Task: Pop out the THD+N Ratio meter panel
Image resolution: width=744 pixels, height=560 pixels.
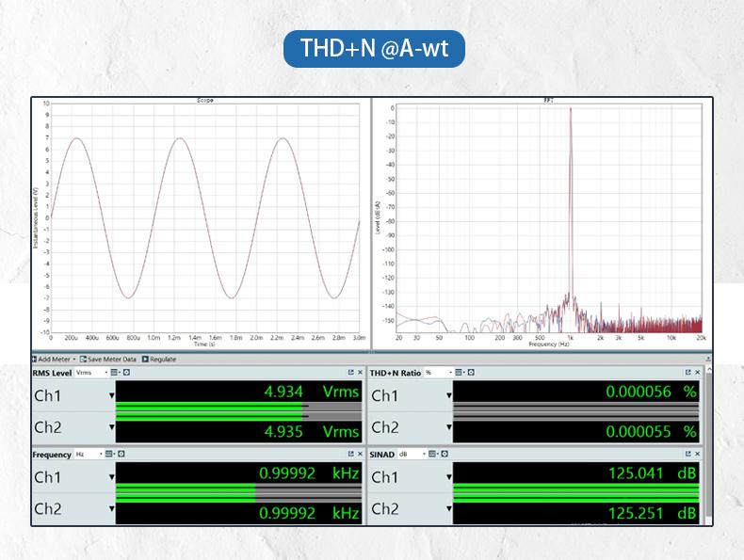Action: pyautogui.click(x=688, y=373)
